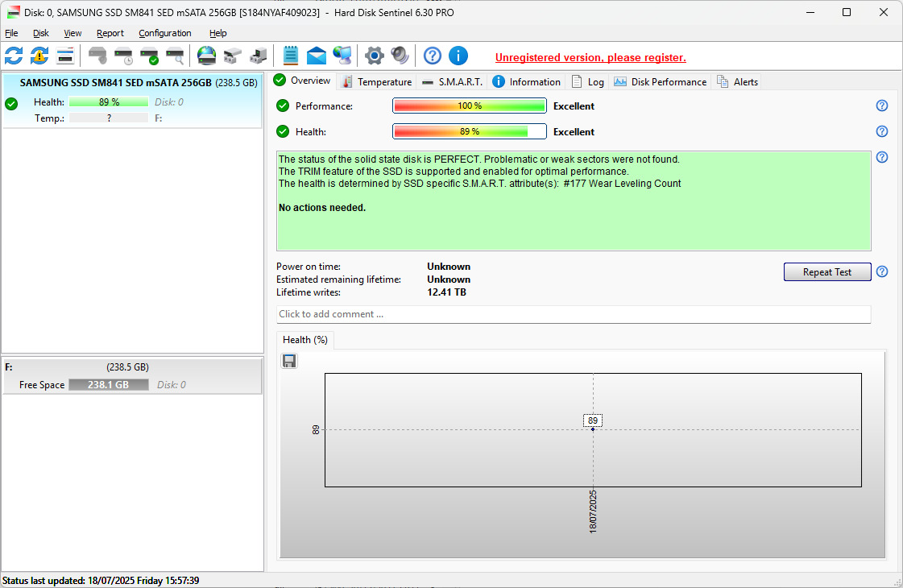The image size is (903, 588).
Task: Click the Estimated remaining lifetime 'Unknown' value
Action: 449,280
